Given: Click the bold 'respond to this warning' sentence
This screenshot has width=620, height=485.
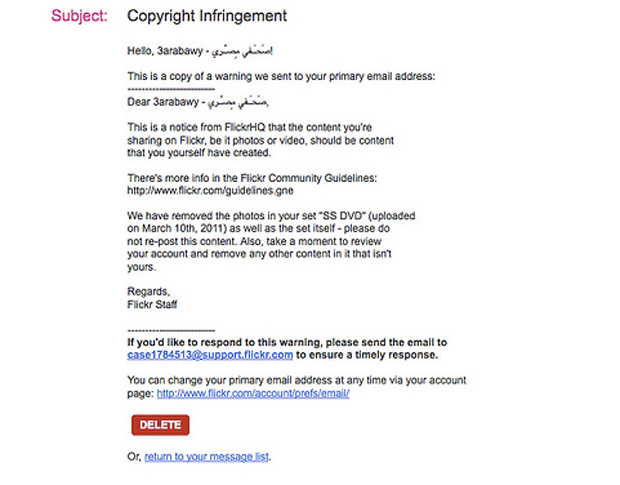Looking at the screenshot, I should (x=287, y=342).
